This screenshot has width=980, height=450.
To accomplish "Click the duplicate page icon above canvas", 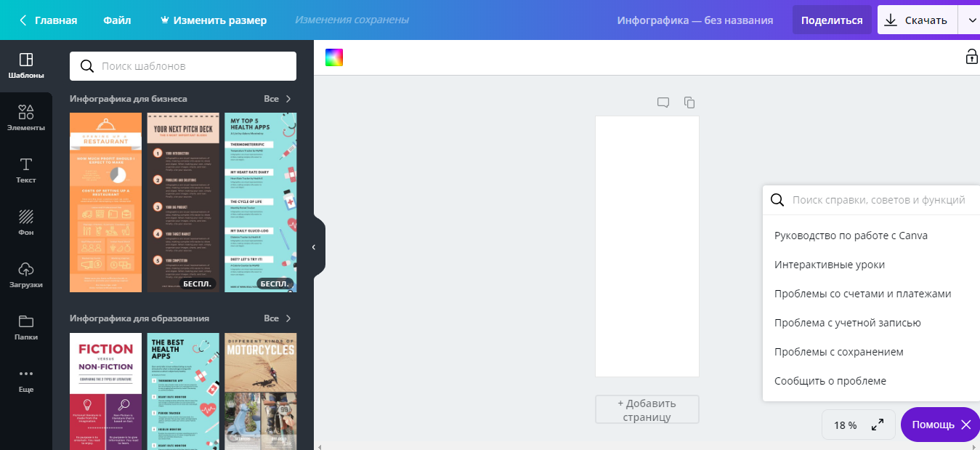I will (x=689, y=103).
